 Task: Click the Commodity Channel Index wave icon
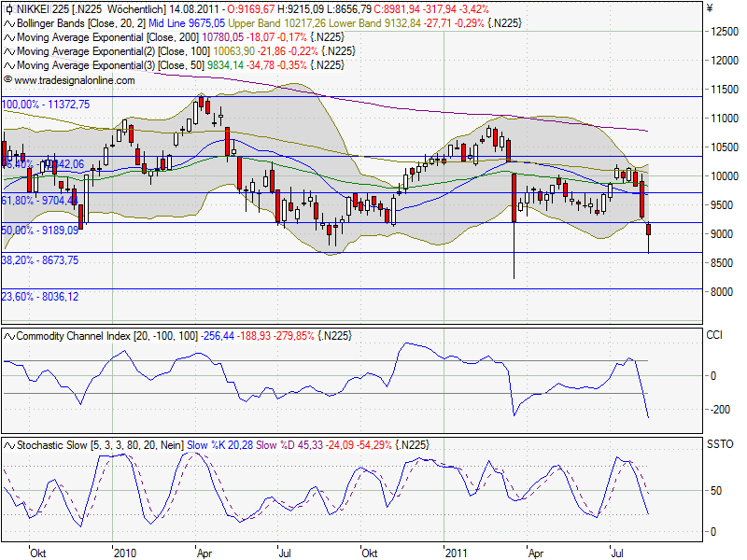(x=8, y=334)
